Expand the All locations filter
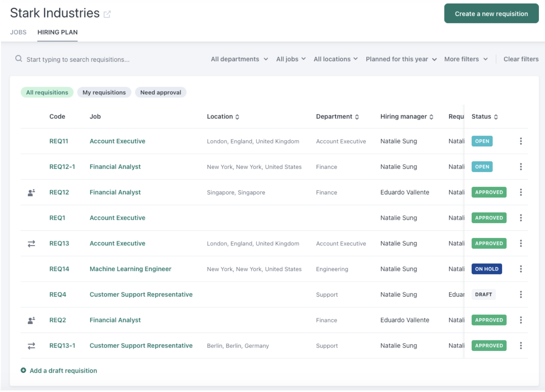 pyautogui.click(x=335, y=59)
